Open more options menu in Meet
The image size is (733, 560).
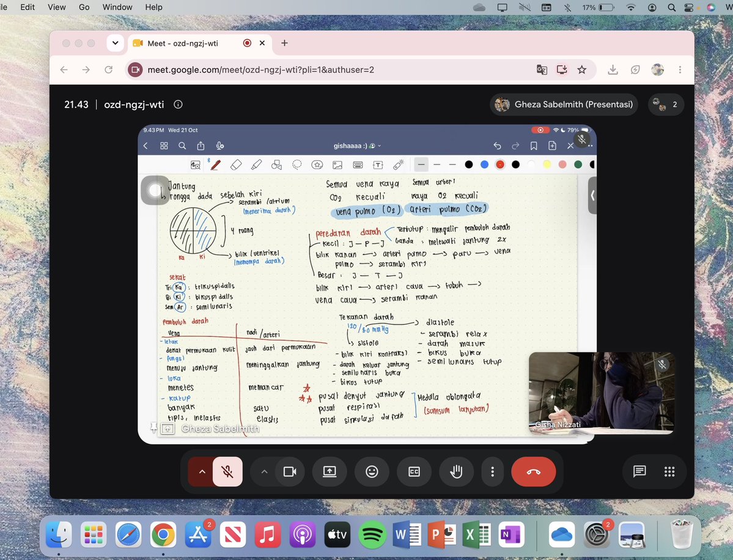click(x=492, y=471)
